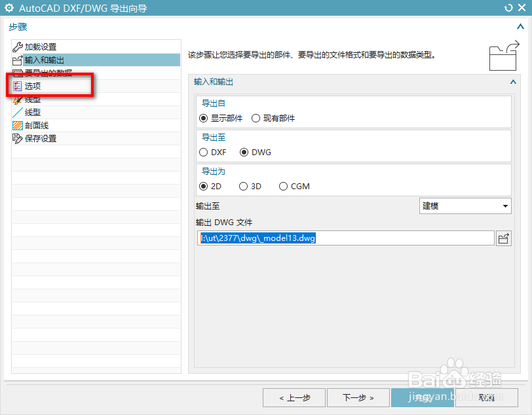Open the 选项 step

96,86
